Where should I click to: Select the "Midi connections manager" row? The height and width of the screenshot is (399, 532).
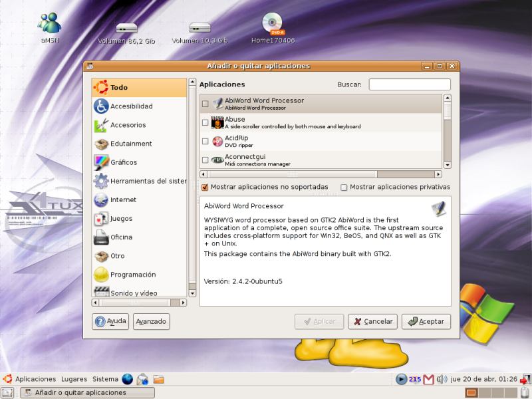pos(321,160)
